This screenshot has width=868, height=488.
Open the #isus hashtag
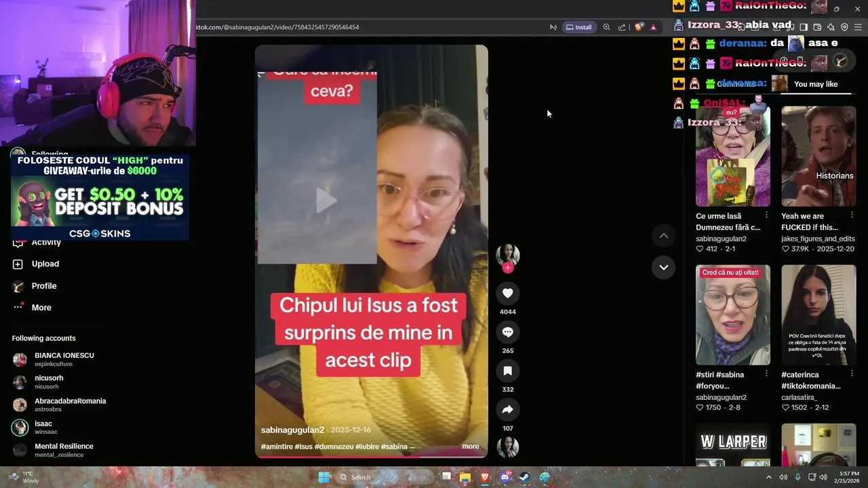point(303,447)
